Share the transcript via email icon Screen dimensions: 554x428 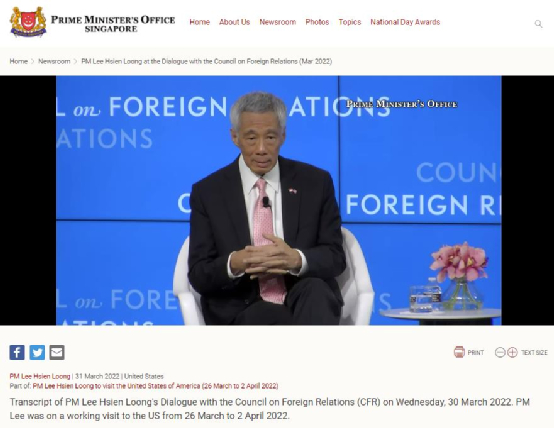(57, 352)
